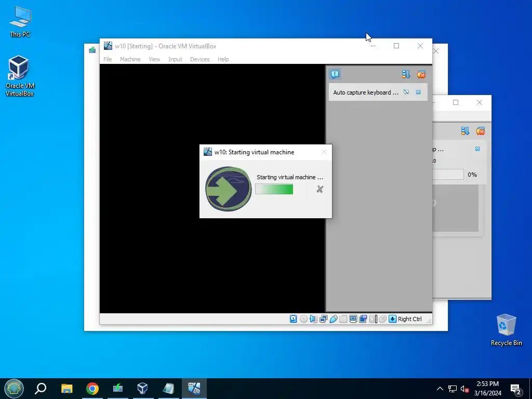Dismiss the Auto capture keyboard notification
532x399 pixels.
418,92
